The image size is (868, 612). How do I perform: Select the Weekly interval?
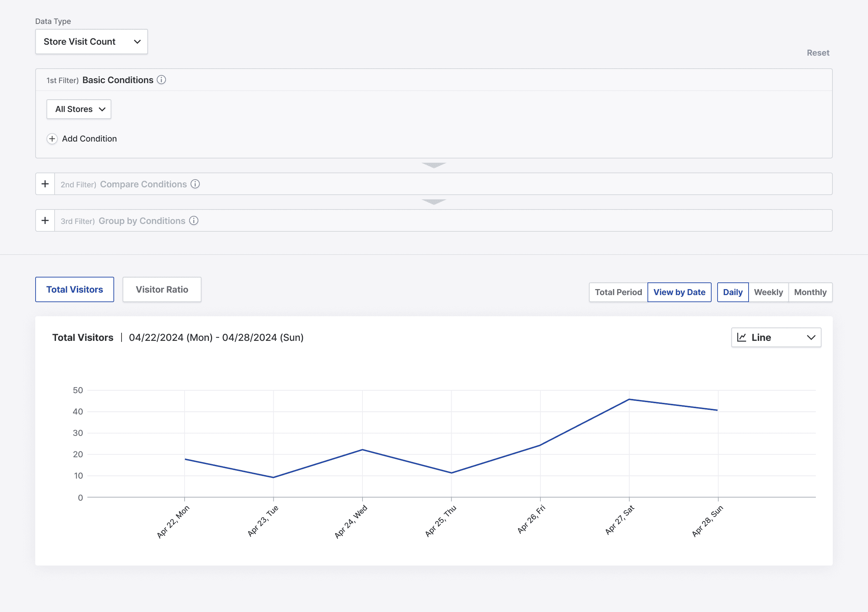pyautogui.click(x=768, y=292)
